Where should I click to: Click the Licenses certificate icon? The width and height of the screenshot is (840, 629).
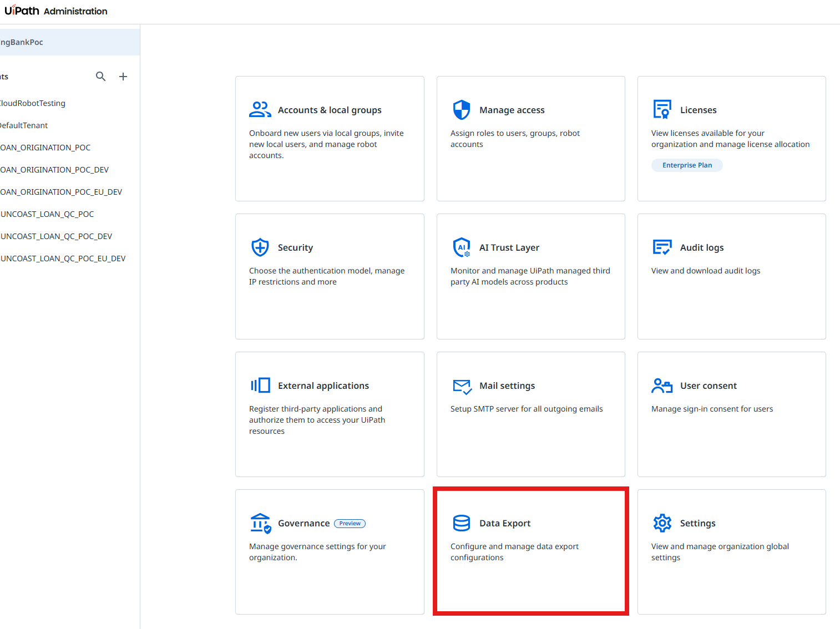coord(662,110)
